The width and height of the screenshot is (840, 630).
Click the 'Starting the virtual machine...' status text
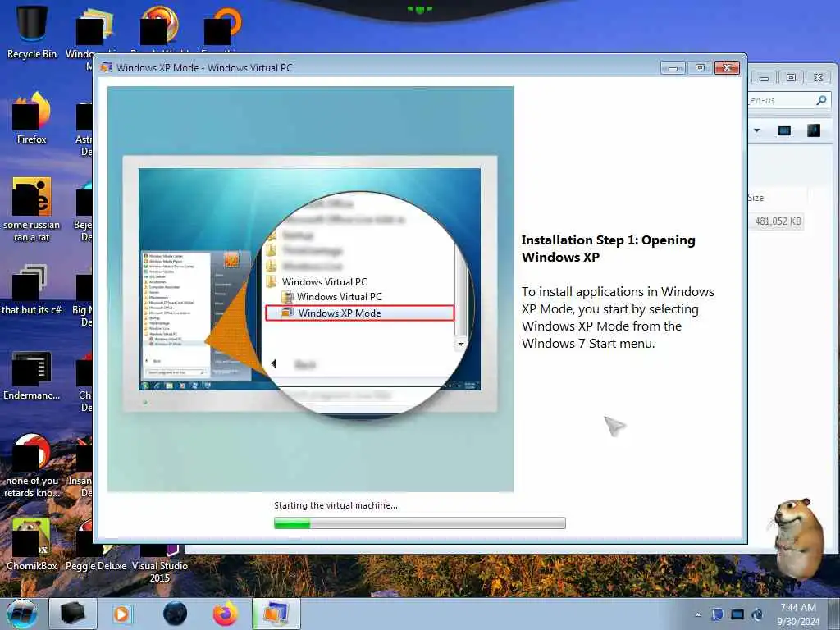pos(336,505)
